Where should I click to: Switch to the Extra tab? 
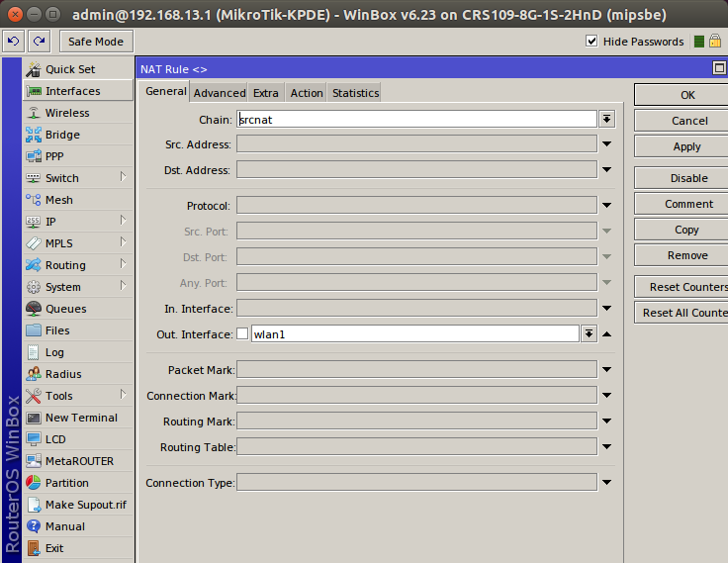point(266,93)
